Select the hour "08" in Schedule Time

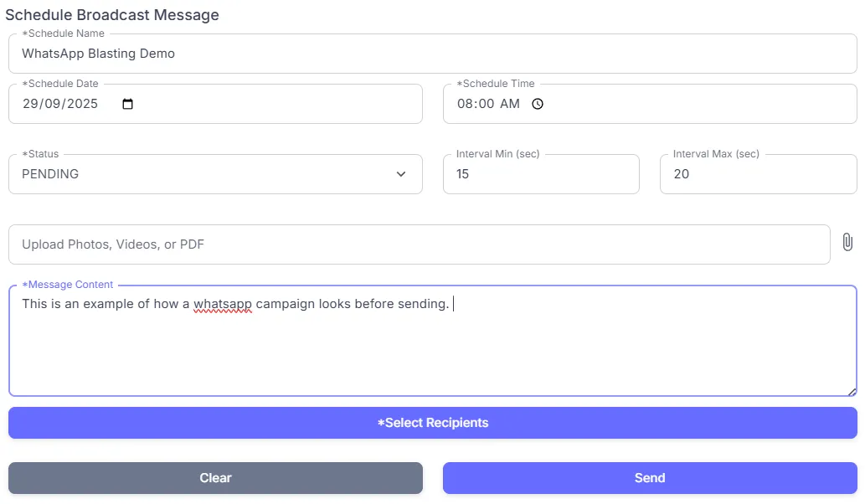465,105
